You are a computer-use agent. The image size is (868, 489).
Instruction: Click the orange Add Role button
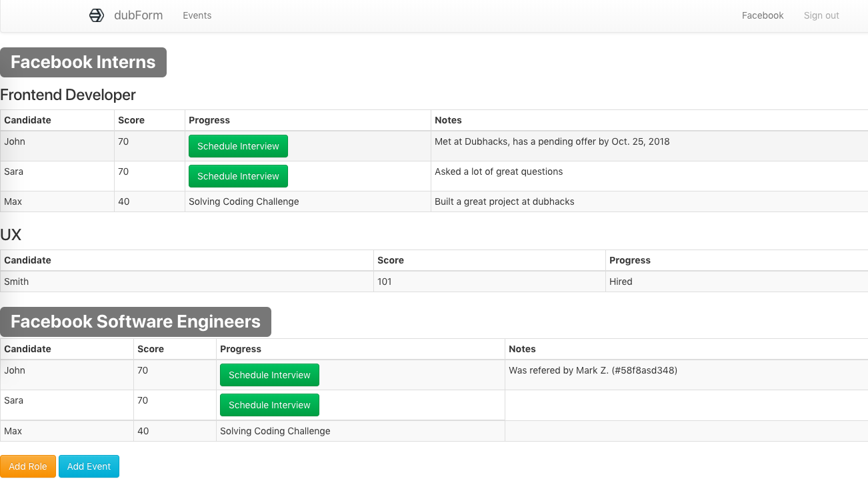(x=28, y=466)
